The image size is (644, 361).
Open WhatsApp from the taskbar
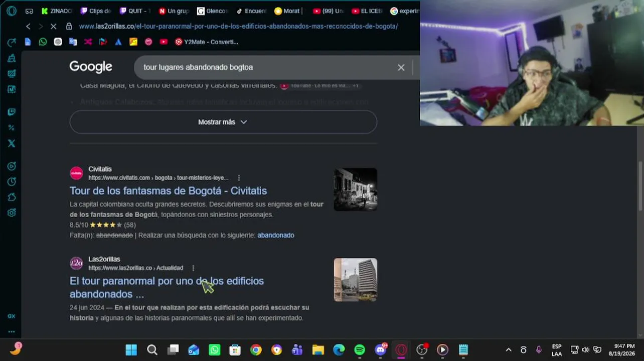pyautogui.click(x=214, y=349)
